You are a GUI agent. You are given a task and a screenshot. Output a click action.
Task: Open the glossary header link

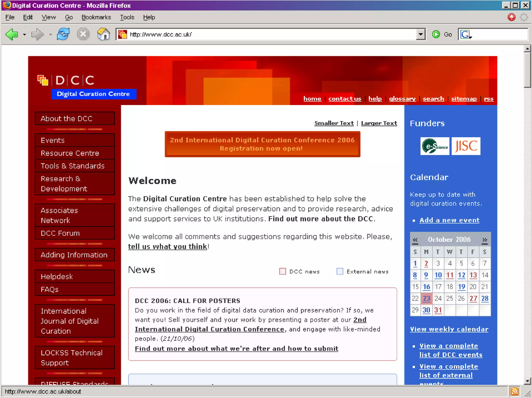tap(402, 99)
